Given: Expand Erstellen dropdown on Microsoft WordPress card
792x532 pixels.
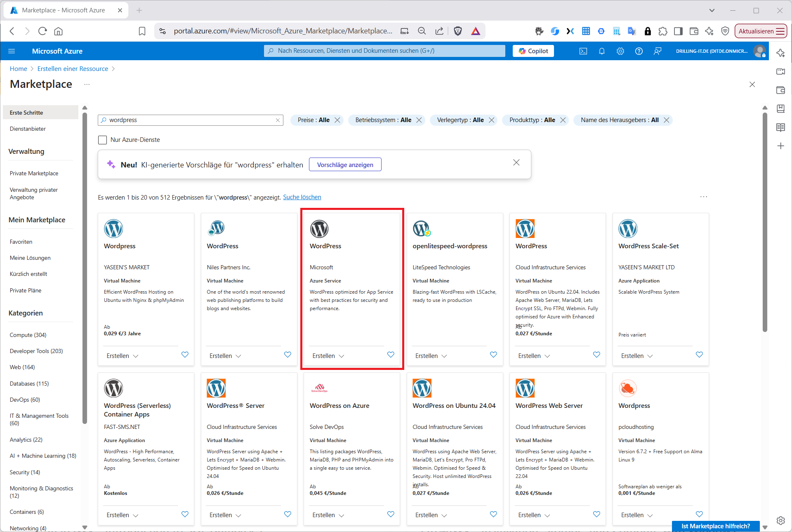Looking at the screenshot, I should click(x=328, y=356).
